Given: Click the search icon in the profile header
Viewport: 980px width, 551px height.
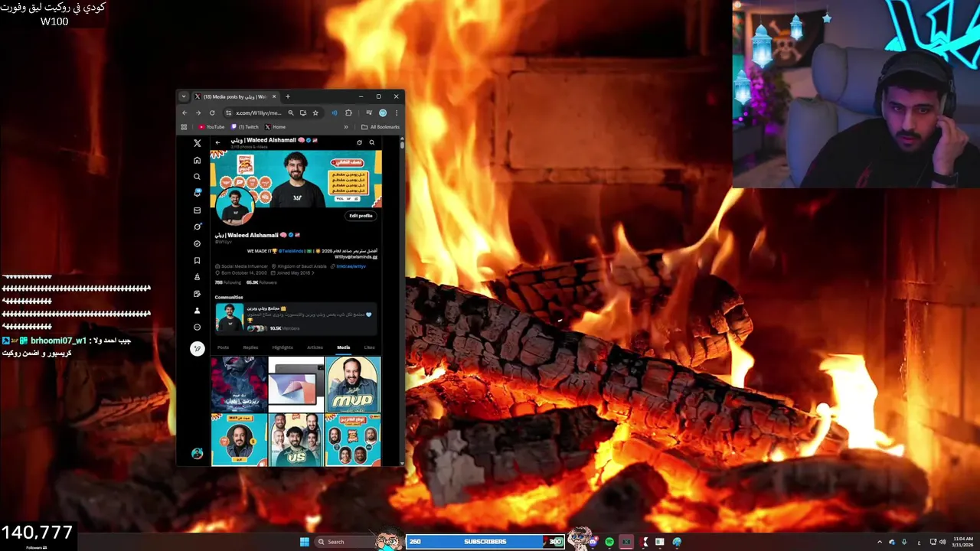Looking at the screenshot, I should pos(372,142).
